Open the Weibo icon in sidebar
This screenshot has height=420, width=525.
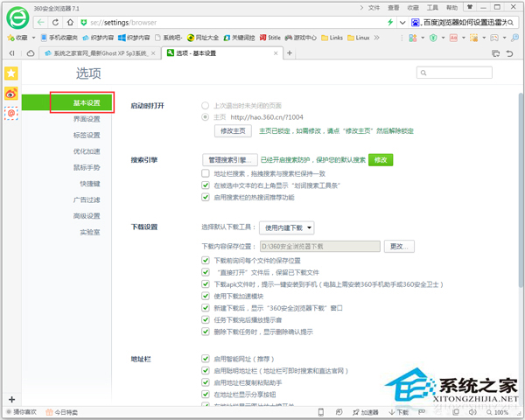(11, 94)
